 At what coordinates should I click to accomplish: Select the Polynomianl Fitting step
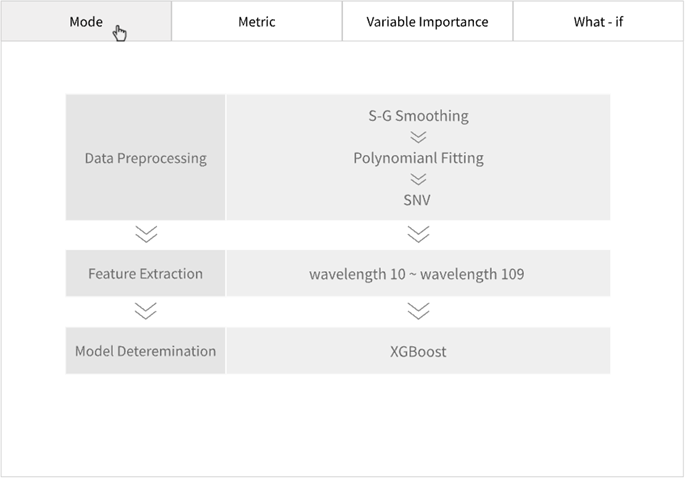tap(418, 158)
